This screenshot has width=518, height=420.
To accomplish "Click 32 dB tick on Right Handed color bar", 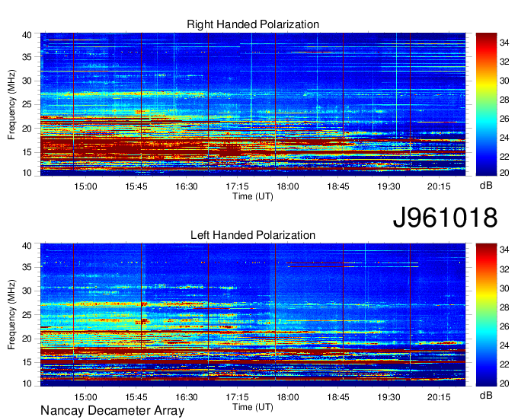I will 504,62.
